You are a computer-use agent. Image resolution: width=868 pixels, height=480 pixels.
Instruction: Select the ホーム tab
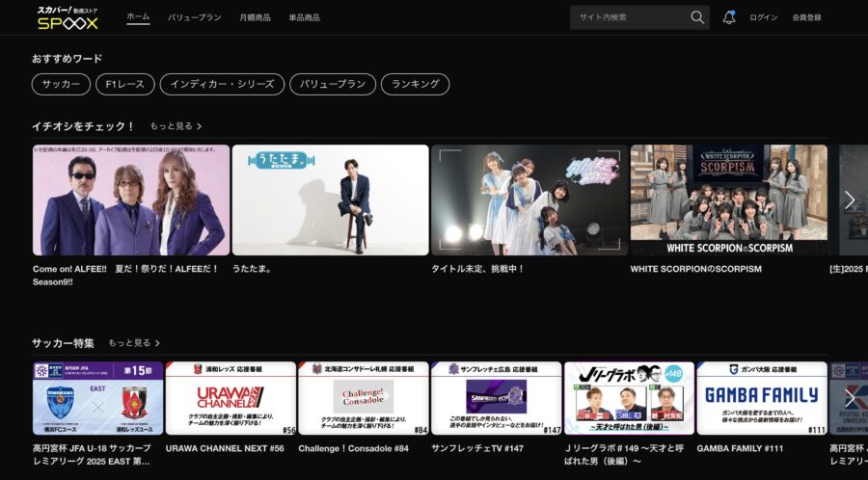pos(138,17)
